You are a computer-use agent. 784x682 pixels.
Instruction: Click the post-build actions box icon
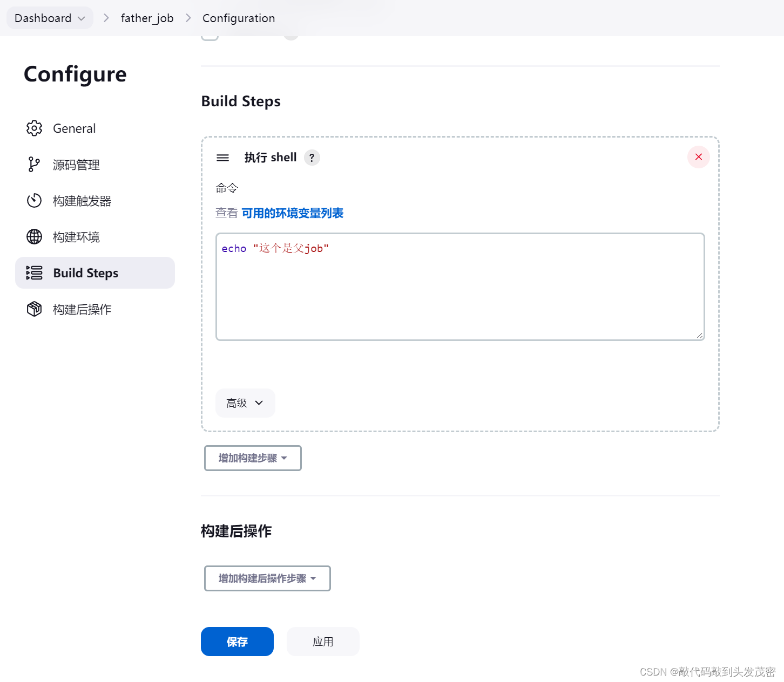coord(34,309)
